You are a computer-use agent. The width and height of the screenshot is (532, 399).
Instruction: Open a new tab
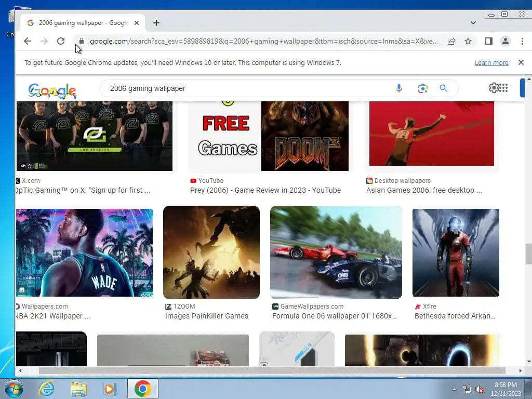(156, 23)
